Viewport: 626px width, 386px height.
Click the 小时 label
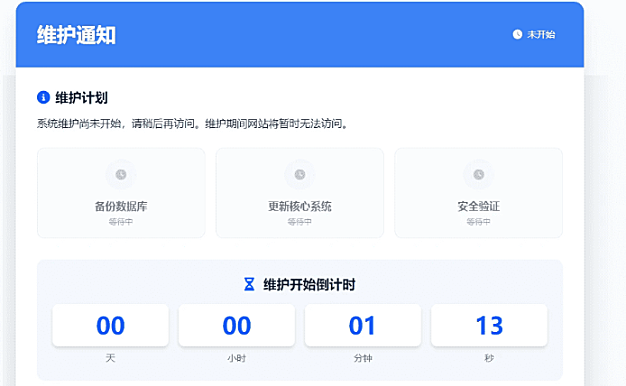point(237,358)
